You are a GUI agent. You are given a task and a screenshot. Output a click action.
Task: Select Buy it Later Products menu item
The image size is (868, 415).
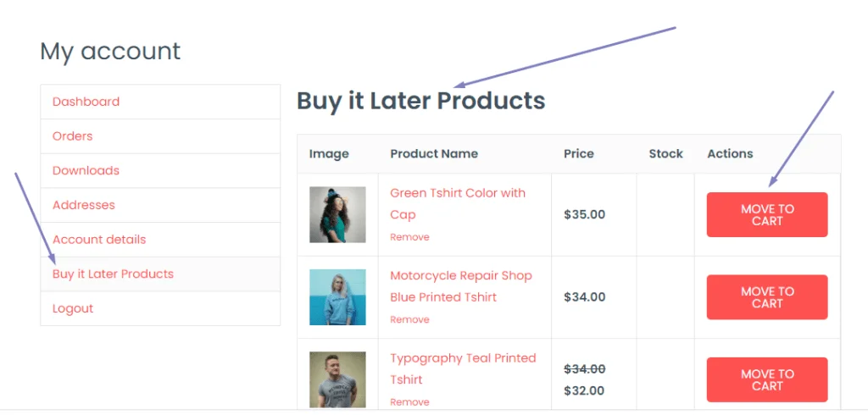click(113, 274)
